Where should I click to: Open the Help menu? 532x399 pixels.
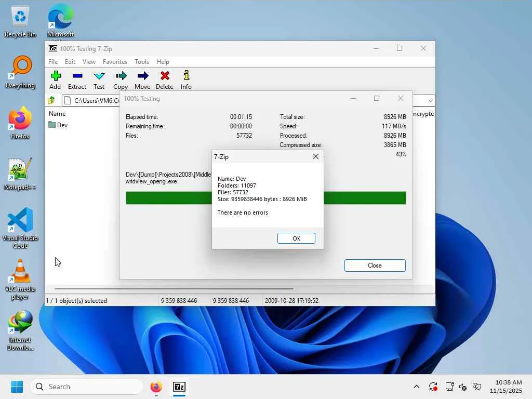[x=163, y=62]
